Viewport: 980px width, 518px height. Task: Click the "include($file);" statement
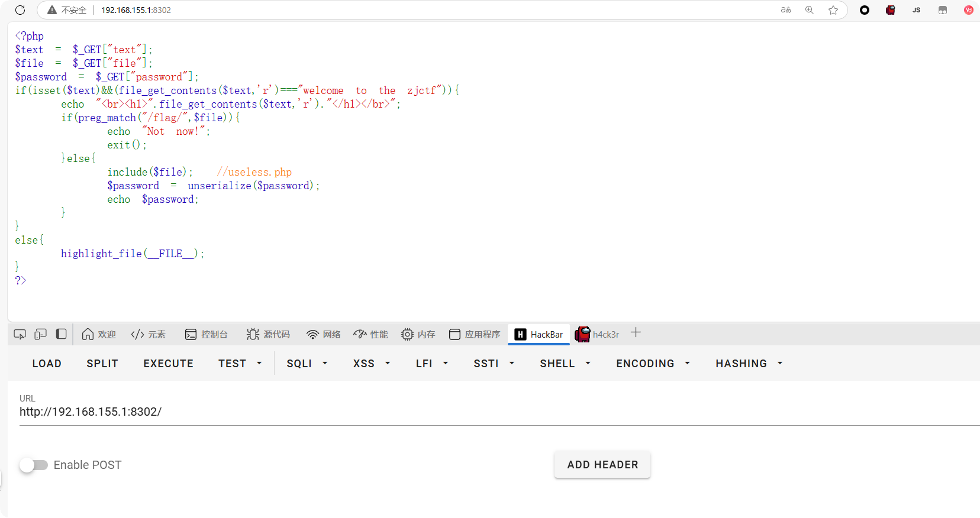[150, 172]
